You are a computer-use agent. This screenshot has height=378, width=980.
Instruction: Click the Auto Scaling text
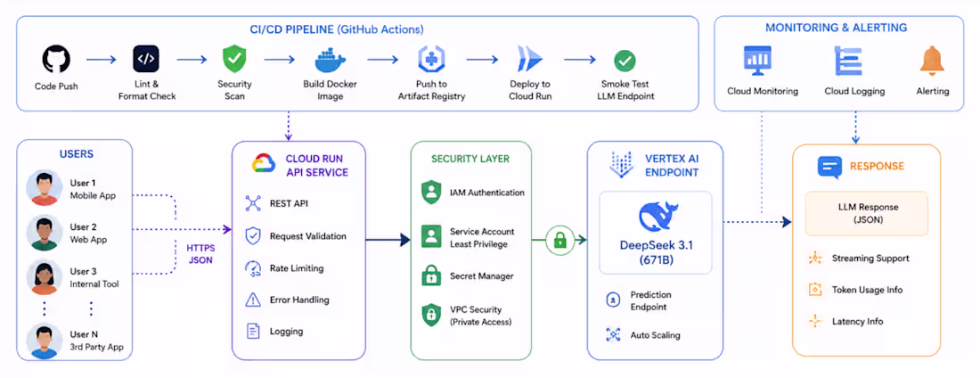pyautogui.click(x=655, y=335)
